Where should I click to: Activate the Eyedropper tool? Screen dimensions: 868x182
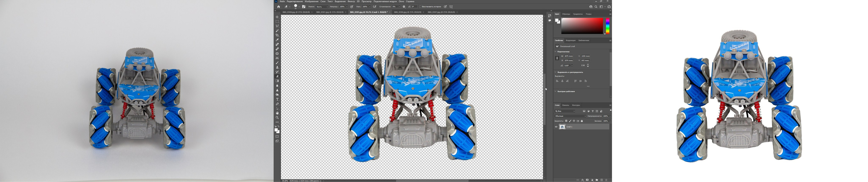pos(277,40)
